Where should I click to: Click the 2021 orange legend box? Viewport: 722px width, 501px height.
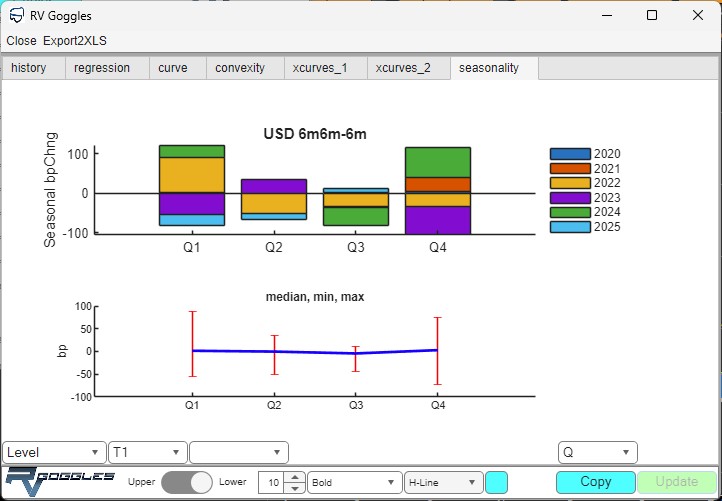[x=570, y=169]
